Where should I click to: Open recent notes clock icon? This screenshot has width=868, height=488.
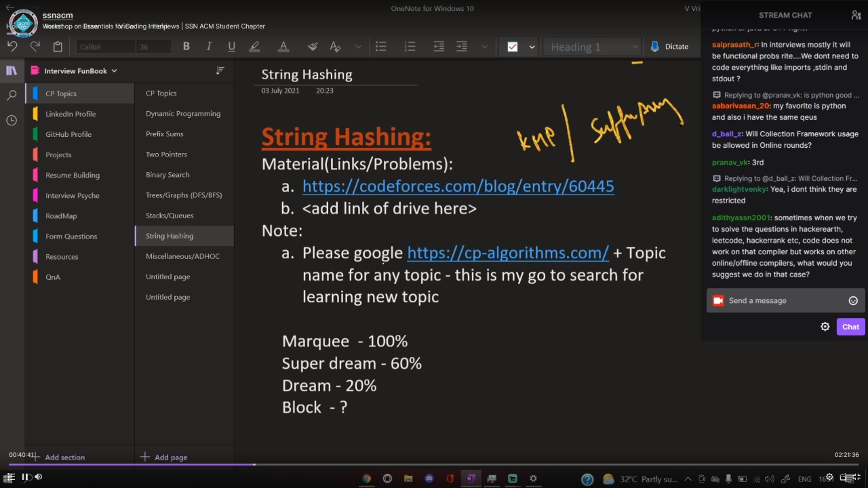(x=12, y=121)
